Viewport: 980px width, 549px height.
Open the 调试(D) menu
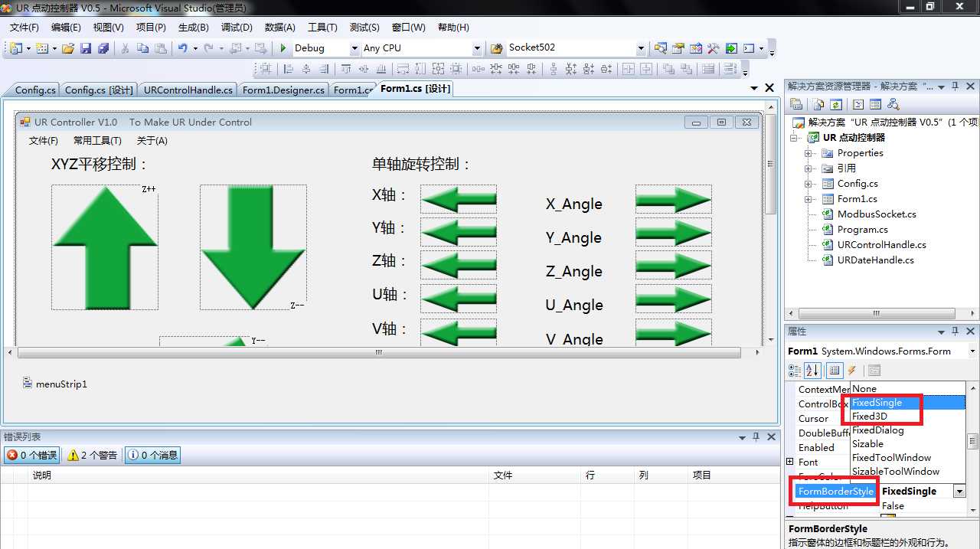[237, 28]
